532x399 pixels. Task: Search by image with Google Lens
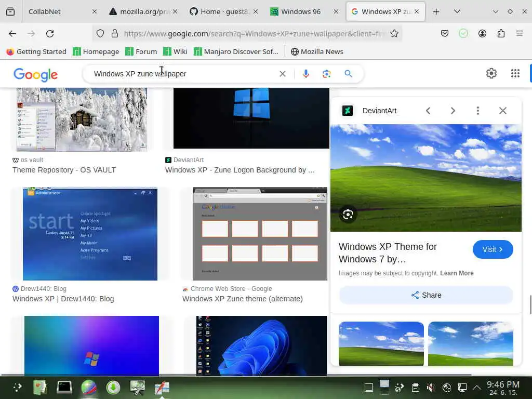point(326,74)
